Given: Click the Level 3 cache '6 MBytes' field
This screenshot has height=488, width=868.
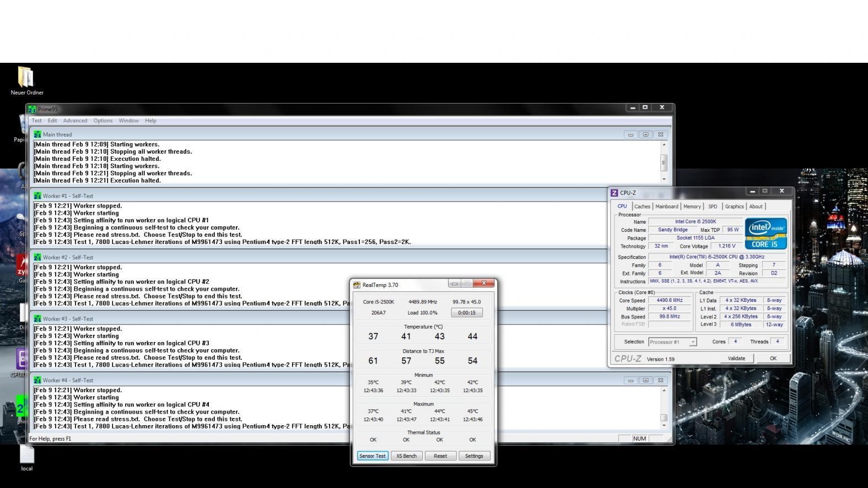Looking at the screenshot, I should [x=741, y=324].
